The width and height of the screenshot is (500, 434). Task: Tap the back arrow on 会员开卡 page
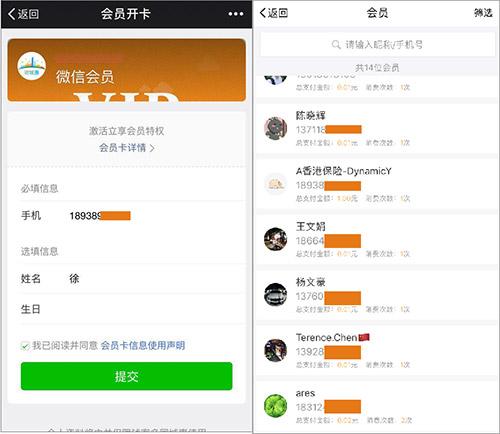23,14
